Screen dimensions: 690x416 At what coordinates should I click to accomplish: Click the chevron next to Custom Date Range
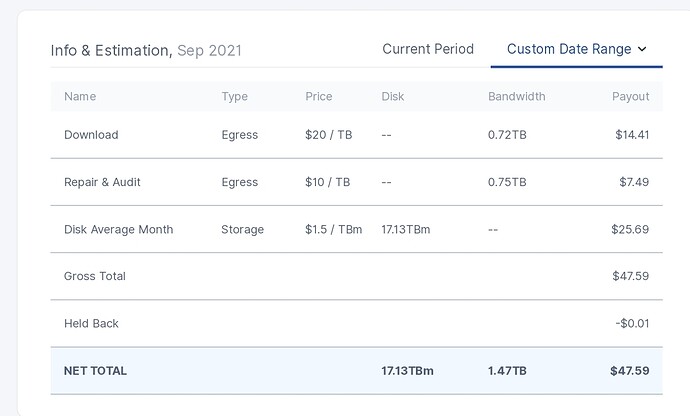pyautogui.click(x=642, y=49)
